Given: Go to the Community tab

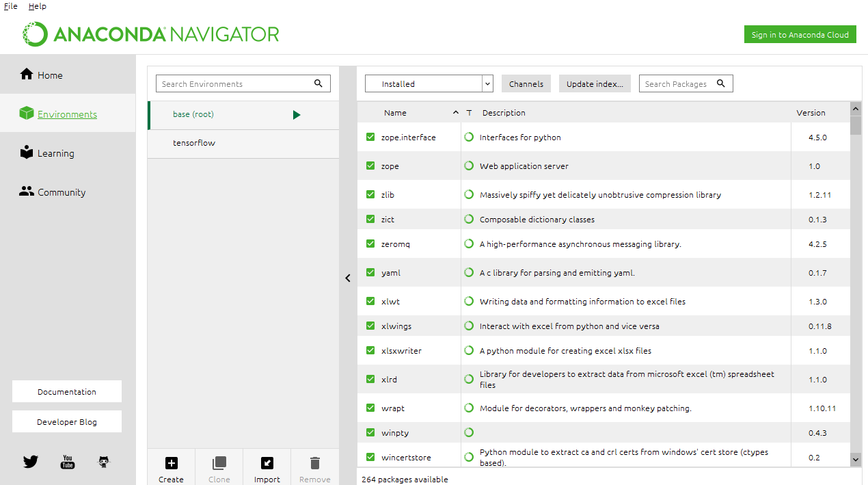Looking at the screenshot, I should (x=68, y=192).
